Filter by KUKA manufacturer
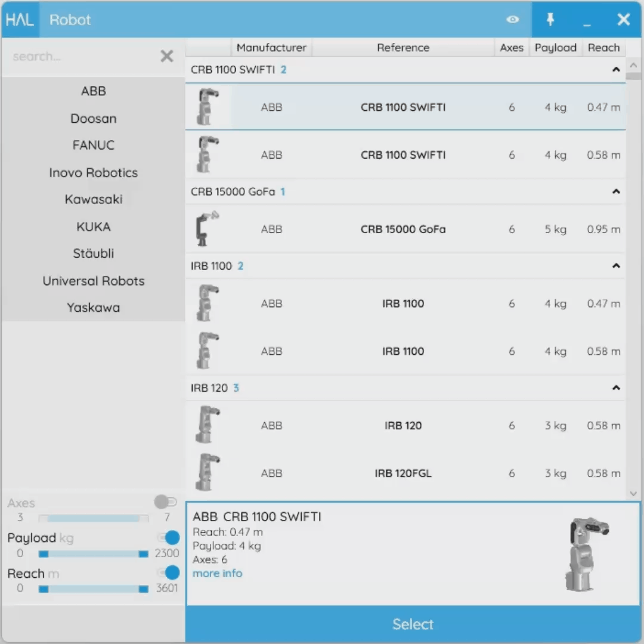644x644 pixels. [x=93, y=227]
